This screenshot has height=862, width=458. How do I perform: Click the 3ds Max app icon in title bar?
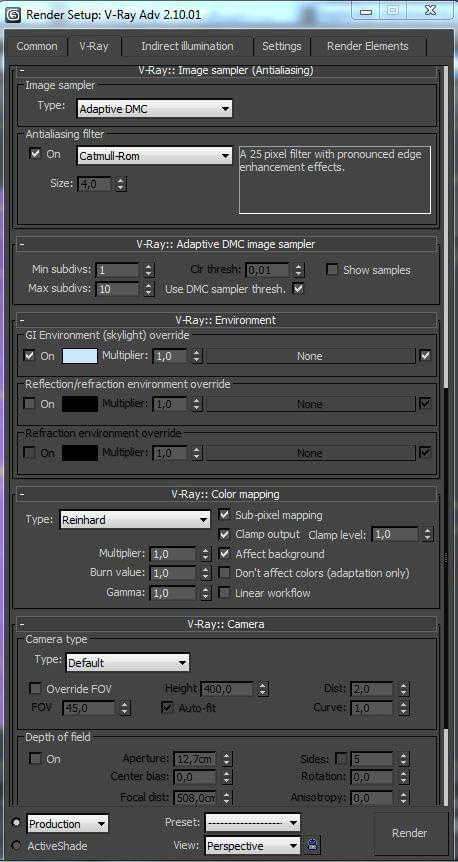click(x=12, y=15)
